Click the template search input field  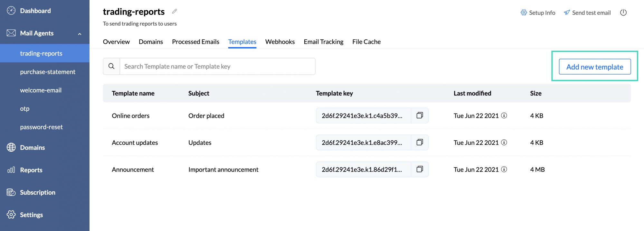click(217, 66)
